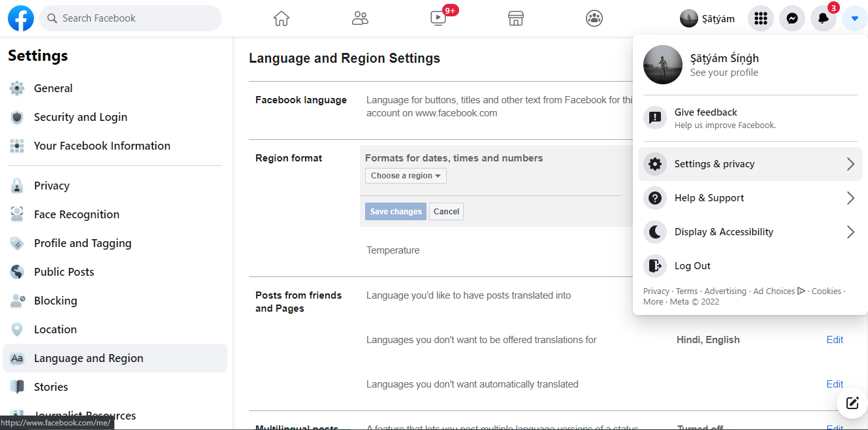Click the Blocking icon in sidebar
The height and width of the screenshot is (430, 868).
point(18,301)
